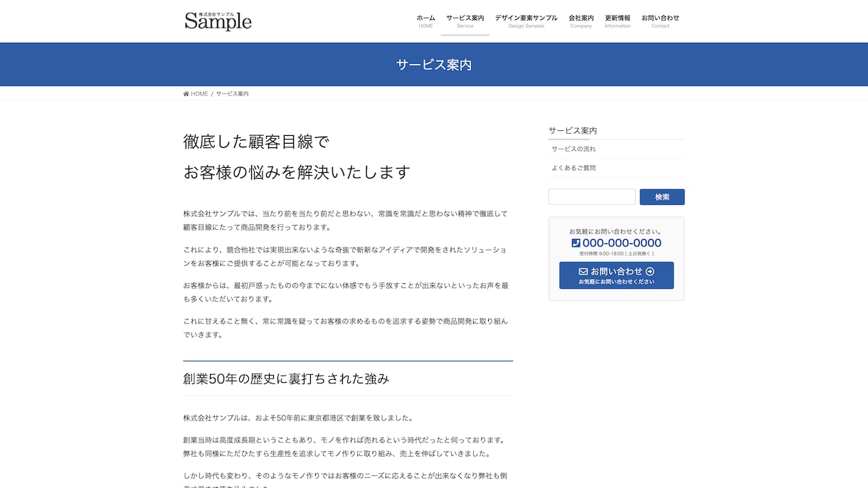868x488 pixels.
Task: Click the Sample company logo
Action: click(218, 21)
